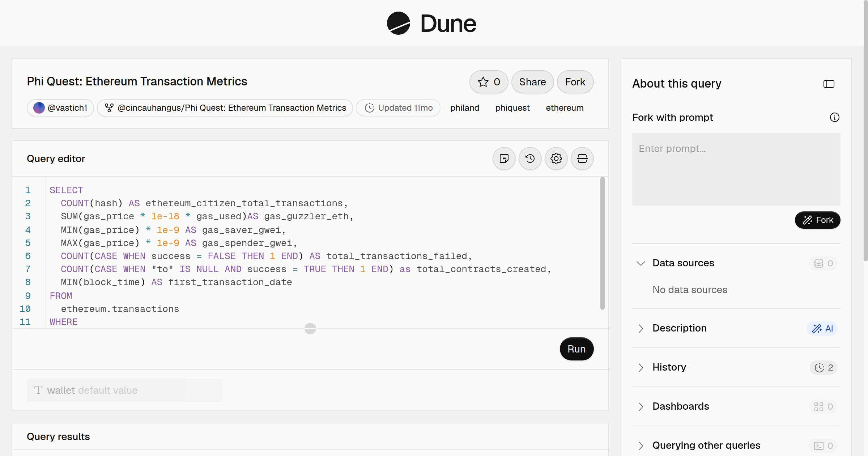Screen dimensions: 868x456
Task: Expand the Dashboards section
Action: 641,406
